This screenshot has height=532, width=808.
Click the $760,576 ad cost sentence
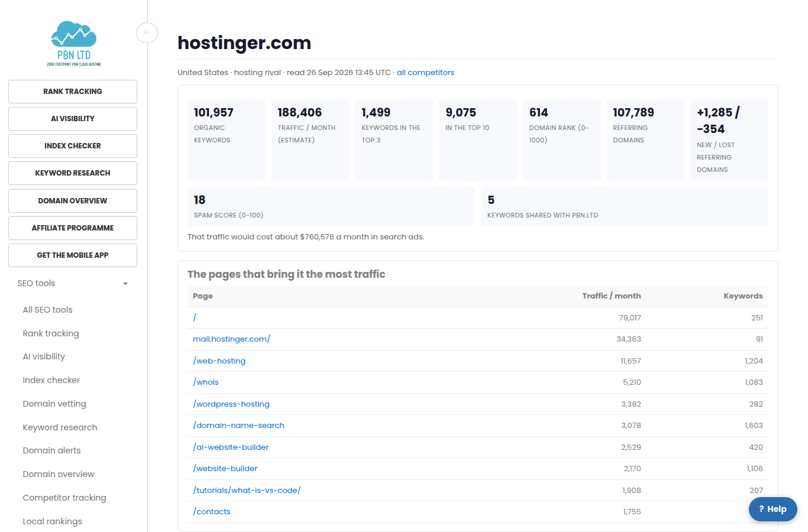tap(306, 237)
